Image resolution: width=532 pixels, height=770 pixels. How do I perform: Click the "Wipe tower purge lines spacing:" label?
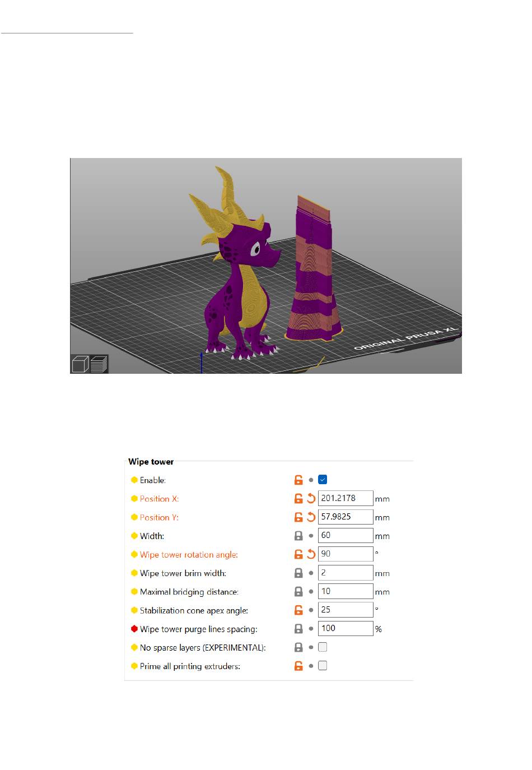[199, 629]
